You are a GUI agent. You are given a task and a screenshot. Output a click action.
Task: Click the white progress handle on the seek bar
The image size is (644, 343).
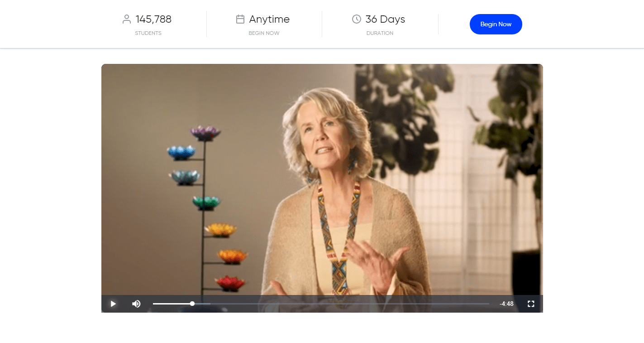192,304
